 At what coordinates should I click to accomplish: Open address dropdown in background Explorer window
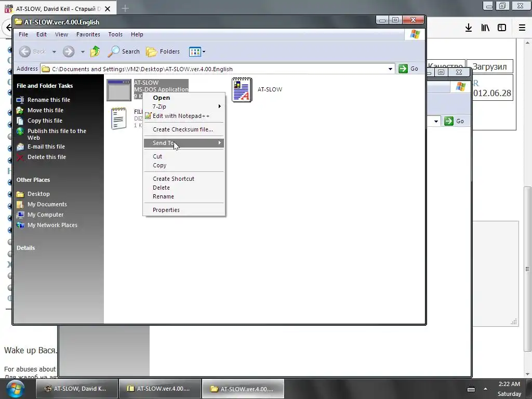tap(436, 121)
